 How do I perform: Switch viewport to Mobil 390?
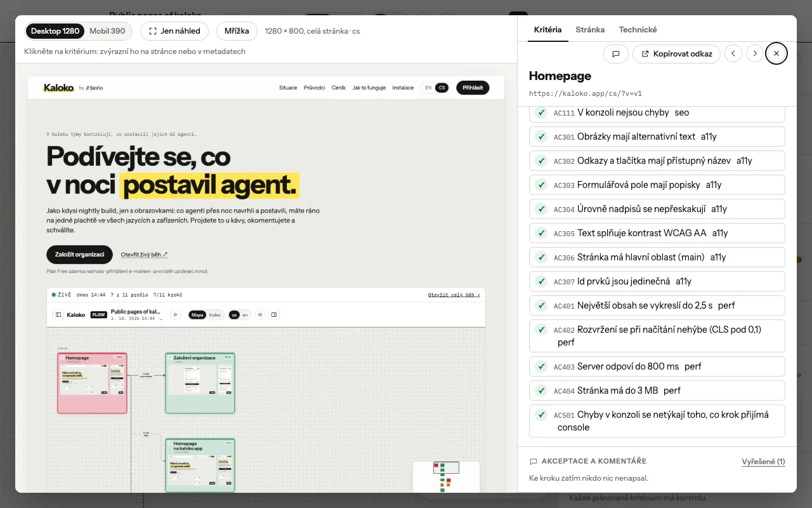coord(107,31)
